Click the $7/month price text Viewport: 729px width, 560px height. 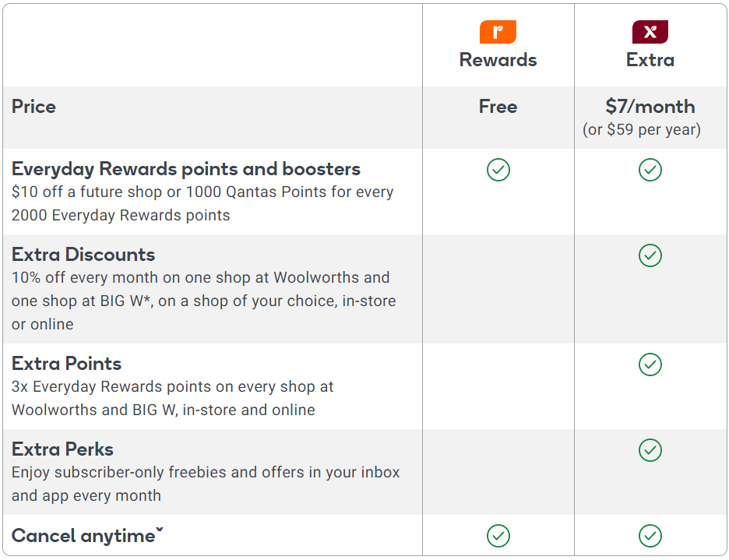[x=650, y=107]
